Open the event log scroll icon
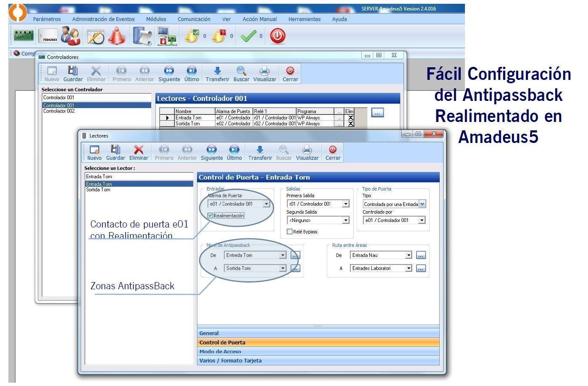The width and height of the screenshot is (588, 386). pos(142,36)
